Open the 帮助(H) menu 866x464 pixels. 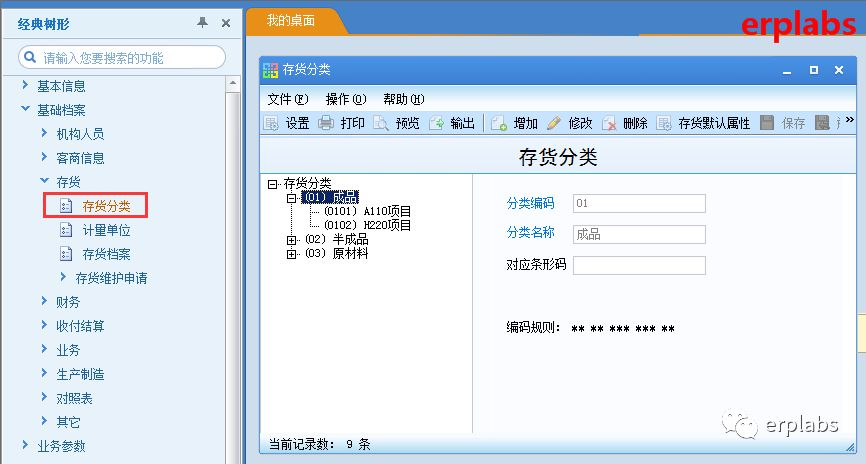tap(404, 99)
